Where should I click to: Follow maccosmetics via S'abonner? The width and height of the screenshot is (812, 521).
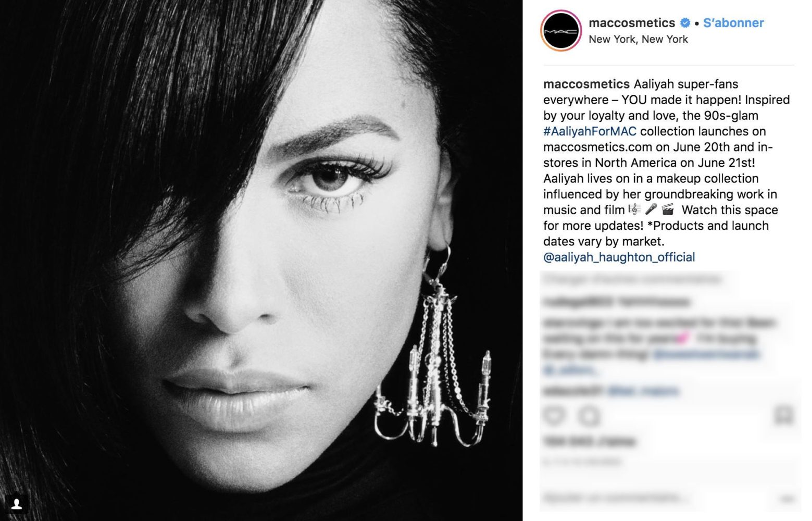[x=733, y=23]
